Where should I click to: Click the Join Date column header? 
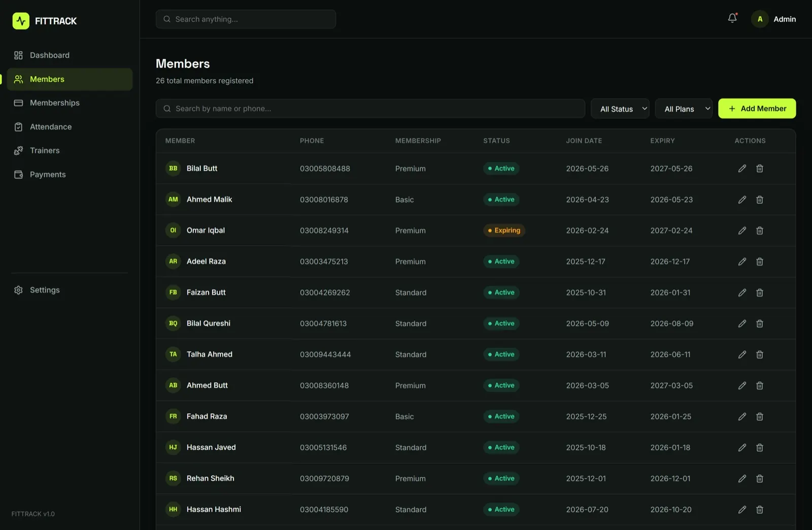[584, 141]
